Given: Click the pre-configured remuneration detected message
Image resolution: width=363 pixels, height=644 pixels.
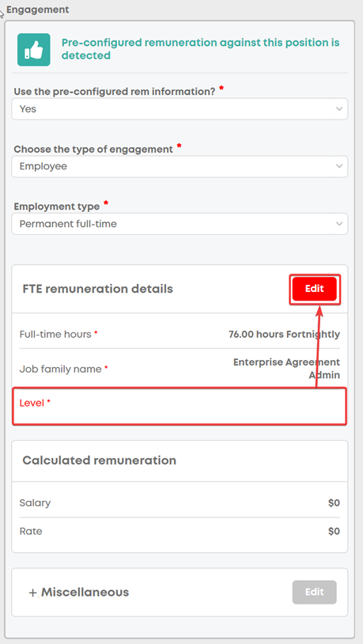Looking at the screenshot, I should tap(200, 49).
